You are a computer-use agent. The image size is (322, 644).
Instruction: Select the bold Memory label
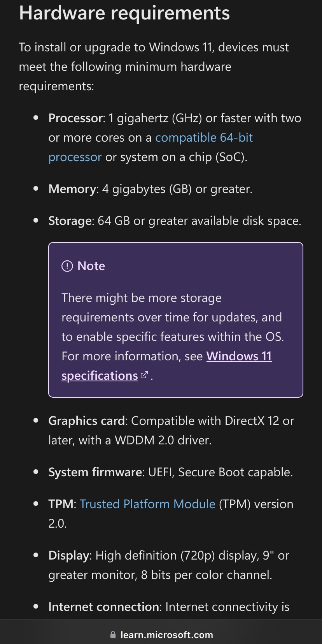click(x=73, y=189)
